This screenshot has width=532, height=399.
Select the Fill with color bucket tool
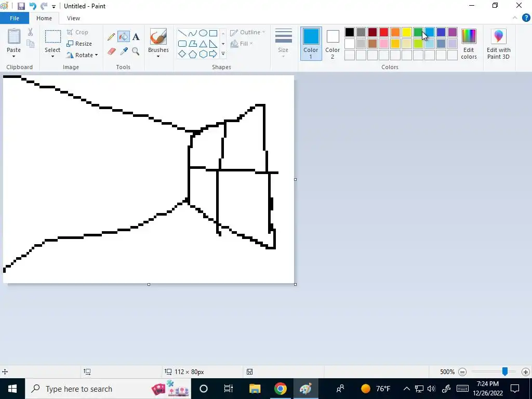pos(124,37)
